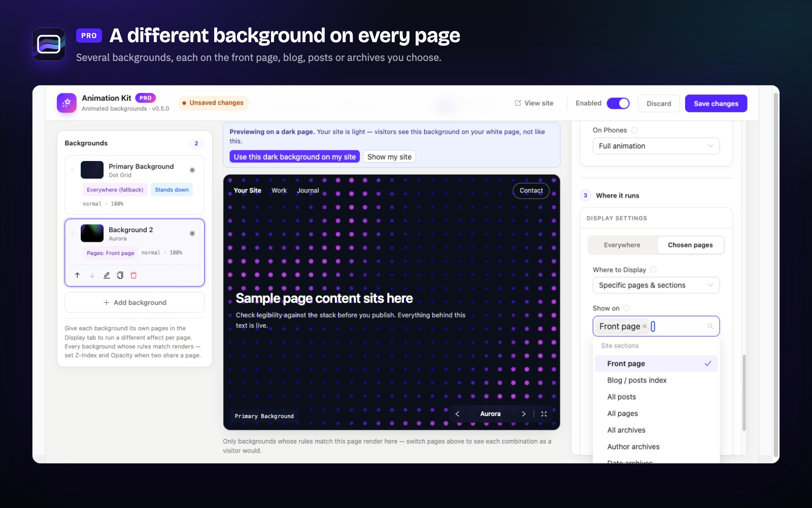Open Specific pages & sections dropdown
This screenshot has height=508, width=812.
pos(656,285)
